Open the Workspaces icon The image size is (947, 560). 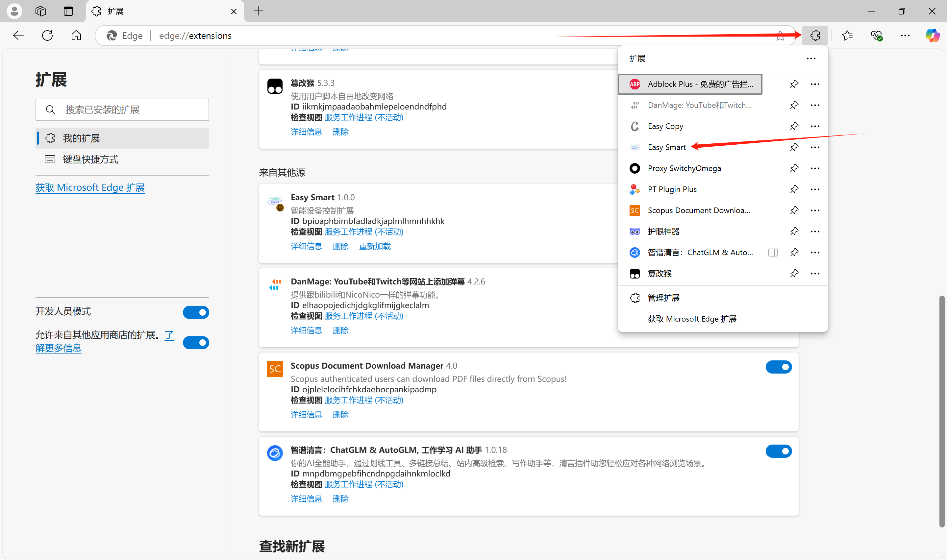pyautogui.click(x=41, y=11)
